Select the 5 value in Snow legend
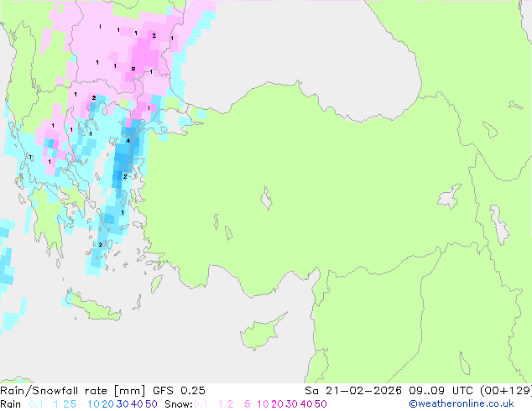 pyautogui.click(x=248, y=404)
